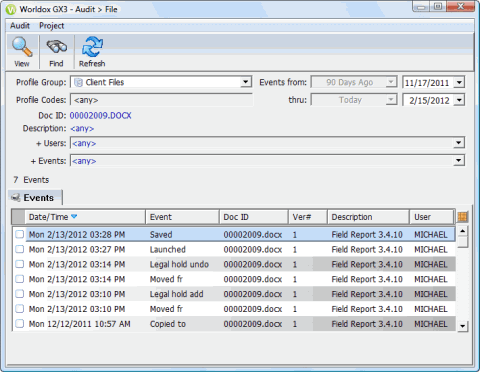Sort by User column header
480x372 pixels.
432,217
